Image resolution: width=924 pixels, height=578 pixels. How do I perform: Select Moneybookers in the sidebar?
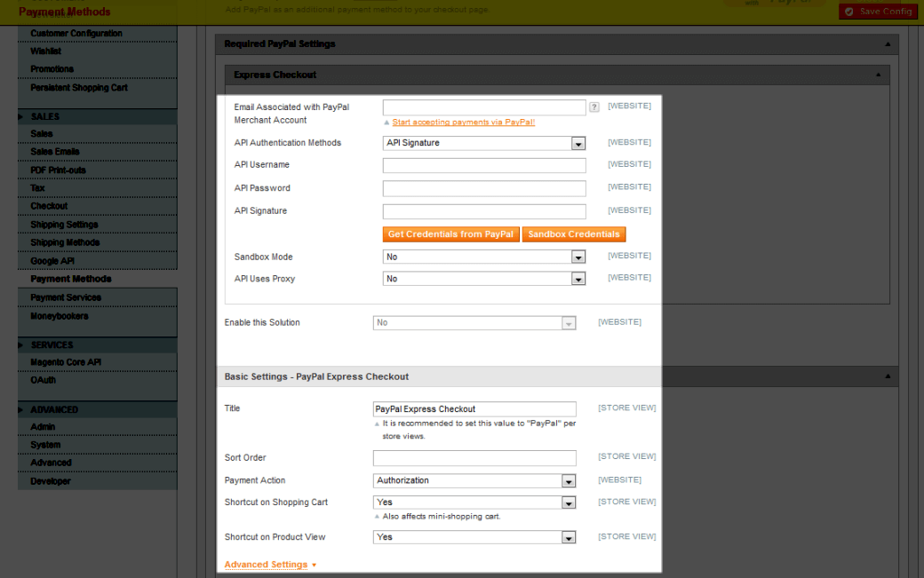click(x=60, y=316)
